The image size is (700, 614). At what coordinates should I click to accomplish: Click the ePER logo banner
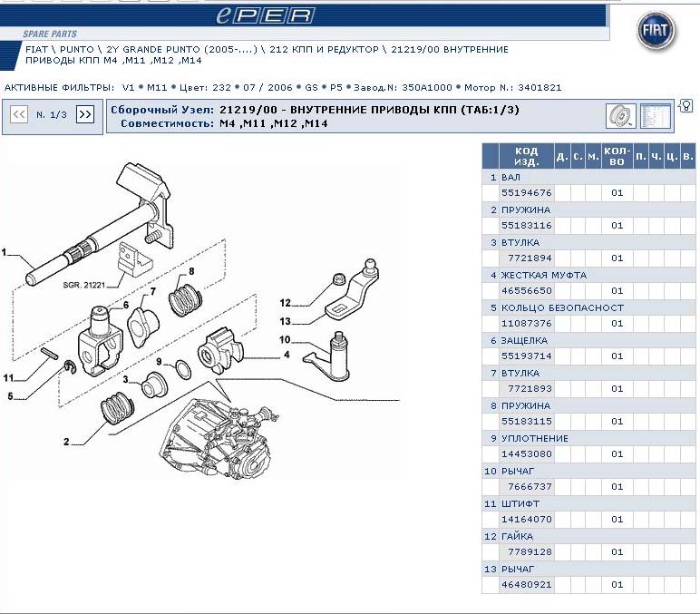[264, 15]
